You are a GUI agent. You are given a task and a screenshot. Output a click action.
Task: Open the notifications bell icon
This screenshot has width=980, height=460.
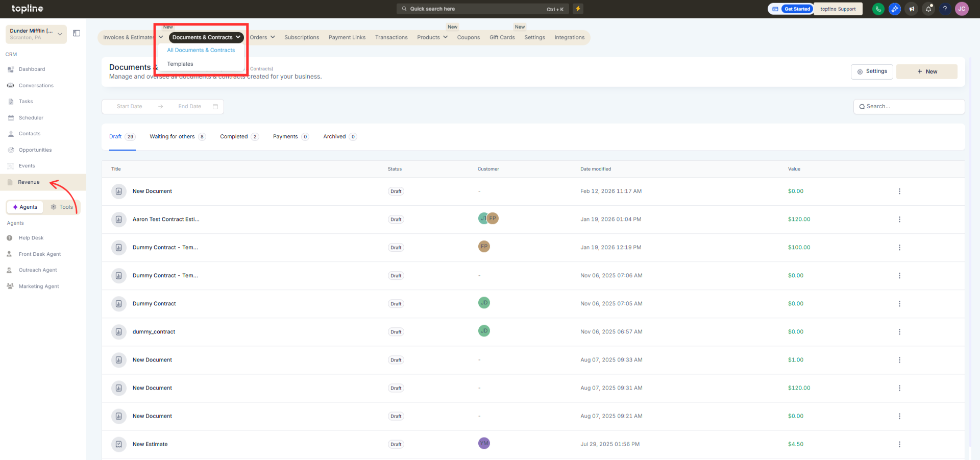pyautogui.click(x=928, y=9)
